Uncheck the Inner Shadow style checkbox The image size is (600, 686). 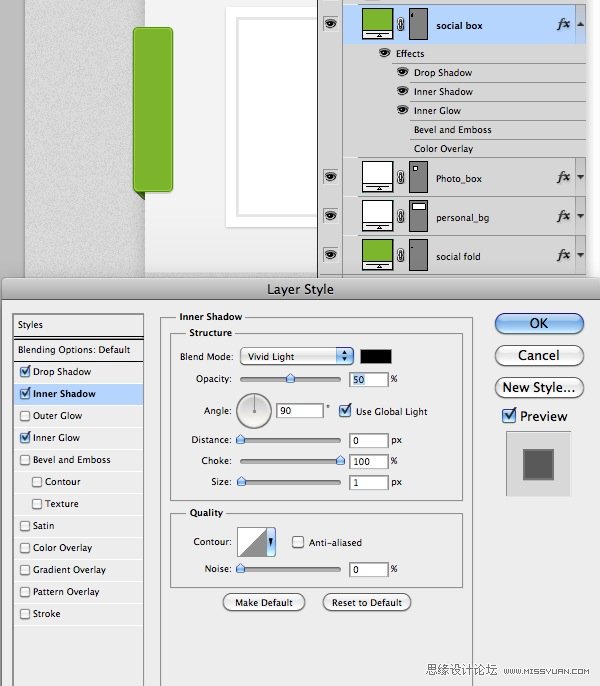click(x=25, y=394)
